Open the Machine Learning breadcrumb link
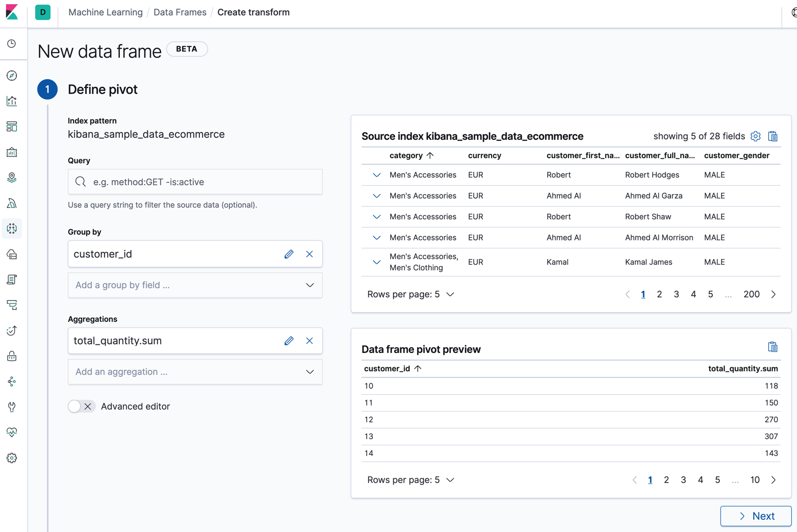The image size is (797, 532). [105, 12]
